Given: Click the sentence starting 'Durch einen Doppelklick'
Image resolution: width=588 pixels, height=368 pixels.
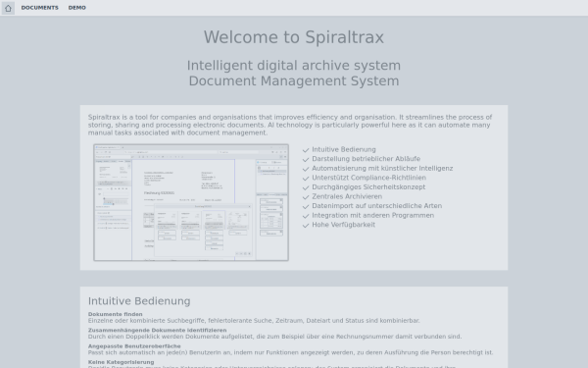Looking at the screenshot, I should (274, 337).
